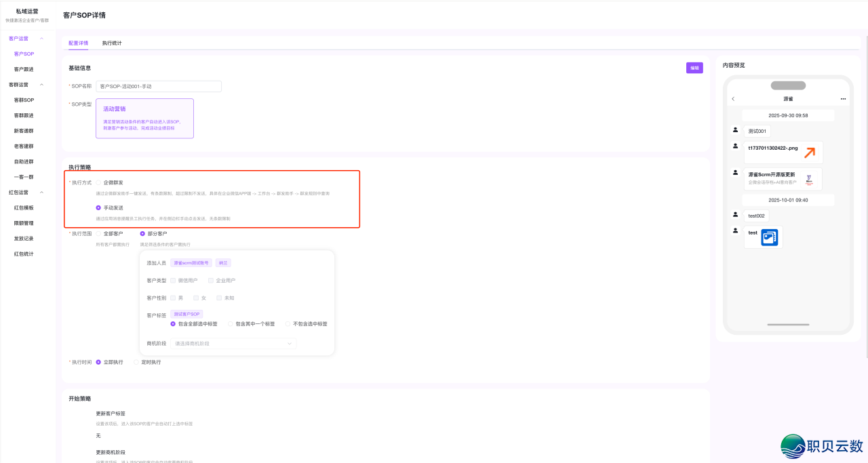
Task: Click back arrow in phone chat preview
Action: [733, 99]
